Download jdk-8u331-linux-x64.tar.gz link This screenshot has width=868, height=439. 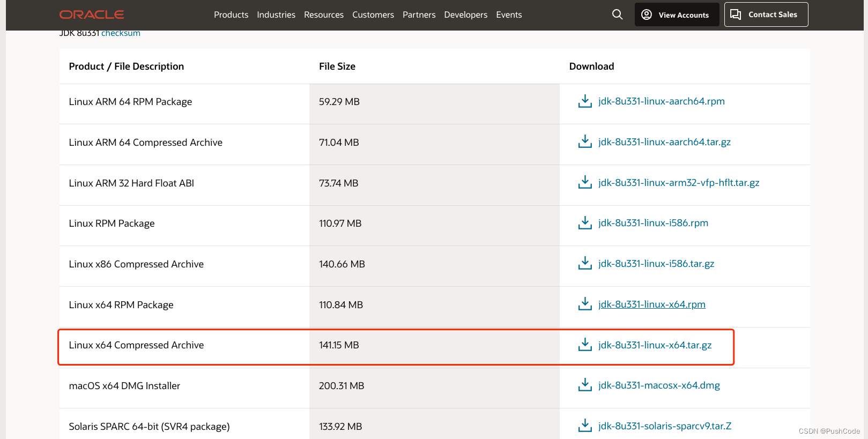tap(655, 345)
